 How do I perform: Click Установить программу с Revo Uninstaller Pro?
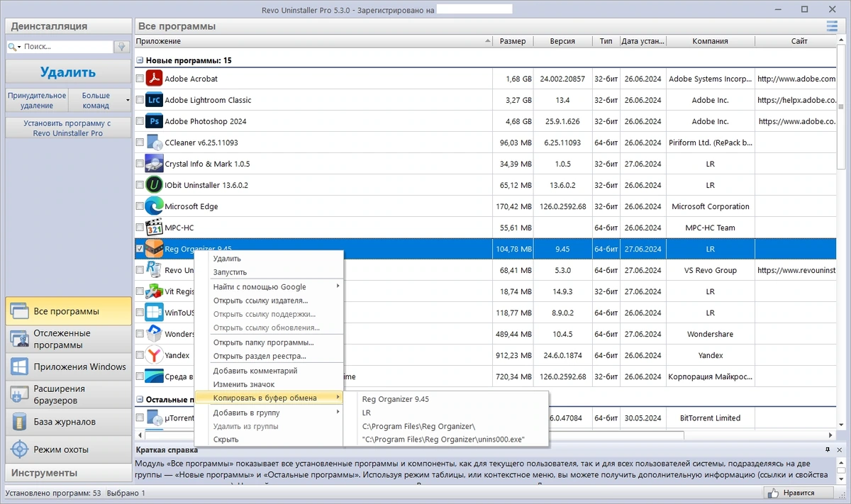(68, 128)
